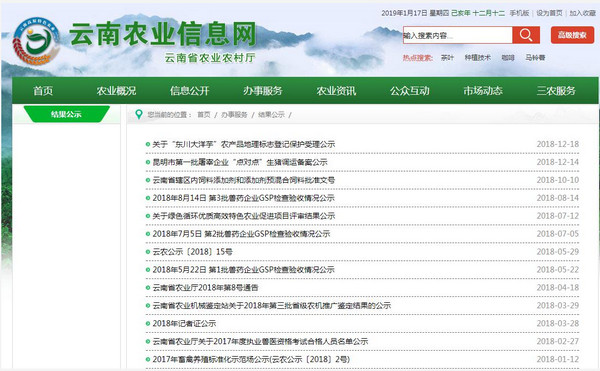This screenshot has width=600, height=371.
Task: Open the 首页 navigation tab
Action: [43, 91]
